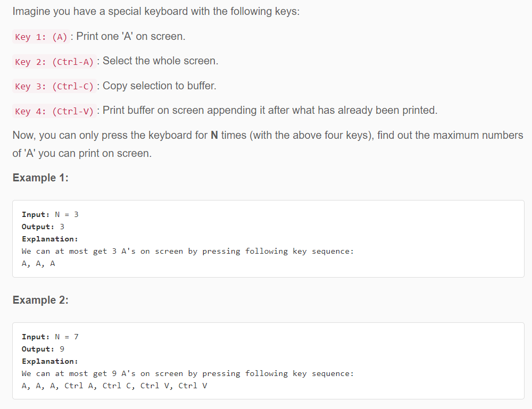Click the "Example 2:" heading
This screenshot has height=409, width=532.
point(40,300)
